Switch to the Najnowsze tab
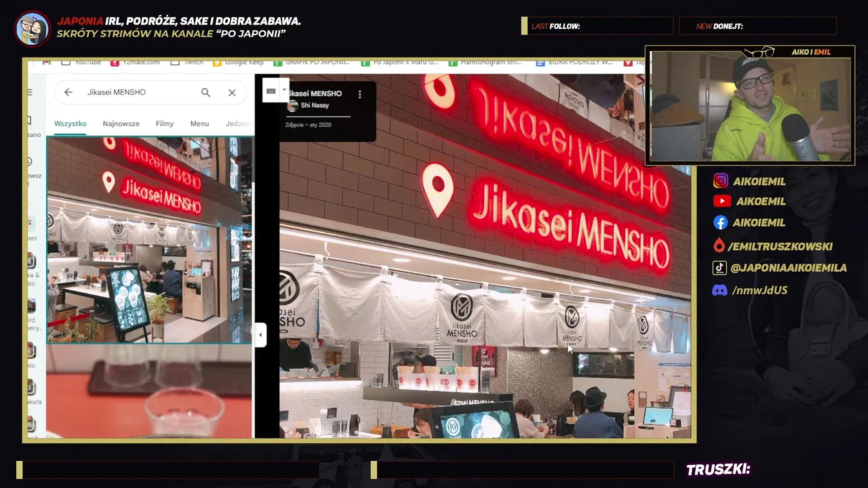 coord(121,123)
